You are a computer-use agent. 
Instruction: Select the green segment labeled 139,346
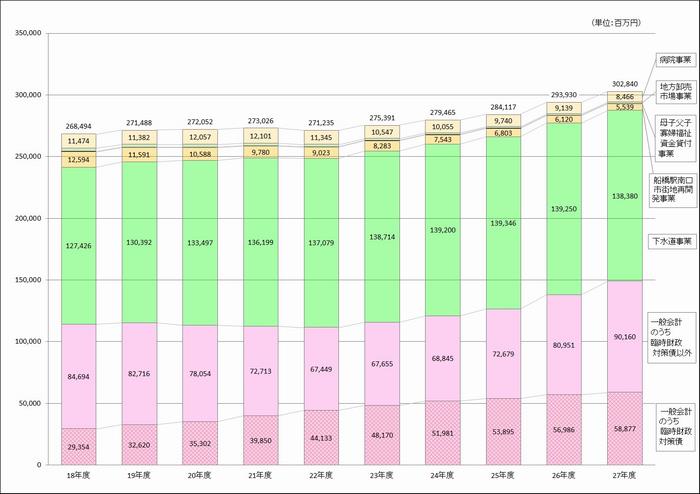(504, 223)
